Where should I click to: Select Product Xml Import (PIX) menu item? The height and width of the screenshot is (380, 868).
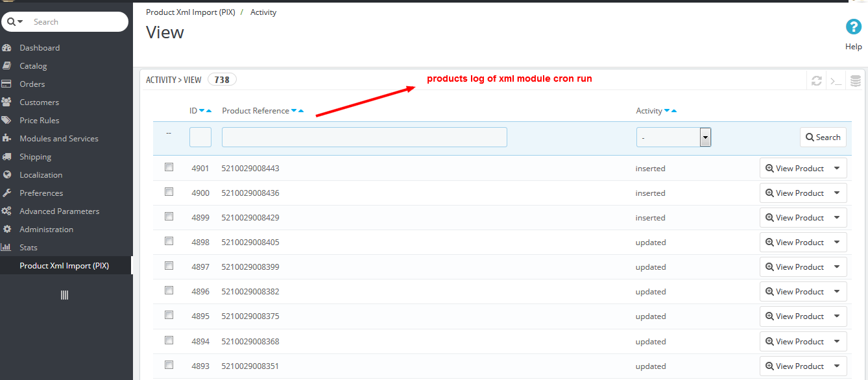point(64,266)
